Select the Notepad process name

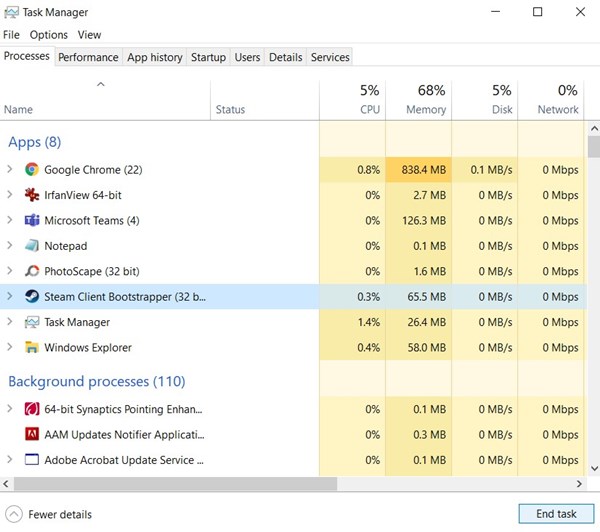65,246
